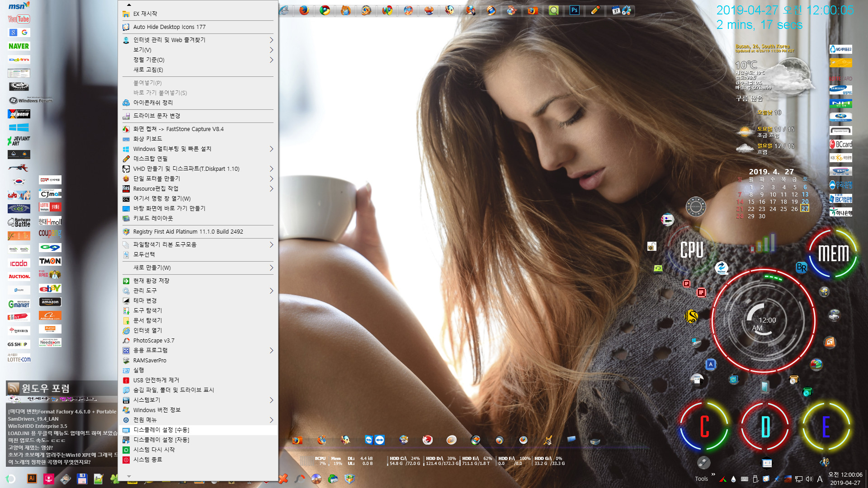Screen dimensions: 868x488
Task: Open the SamDrivers_19.4_LAN feed link
Action: pos(33,419)
